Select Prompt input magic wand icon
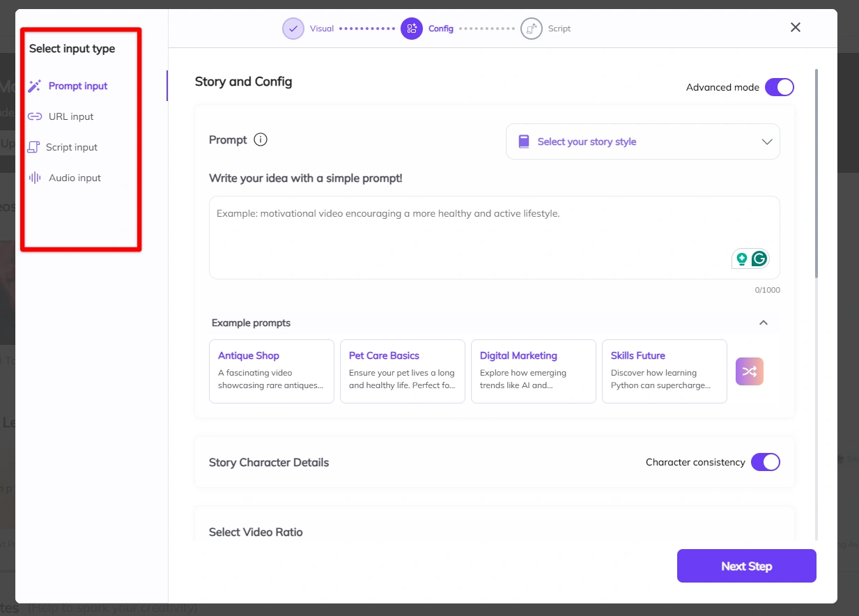The image size is (859, 616). (34, 86)
